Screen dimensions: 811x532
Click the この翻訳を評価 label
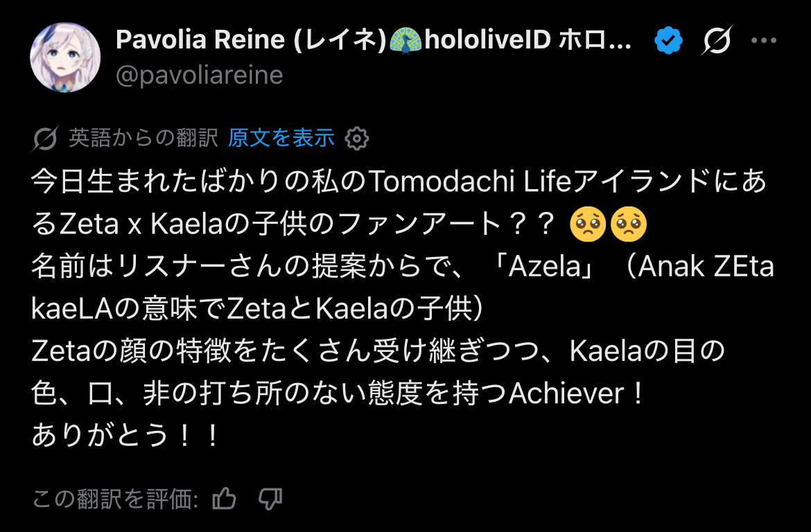[115, 499]
